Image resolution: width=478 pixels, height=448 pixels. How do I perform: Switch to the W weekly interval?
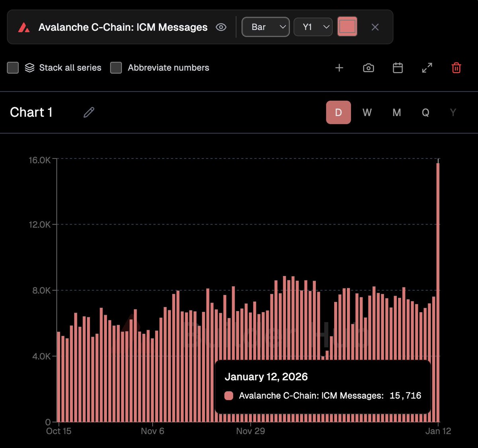[367, 112]
